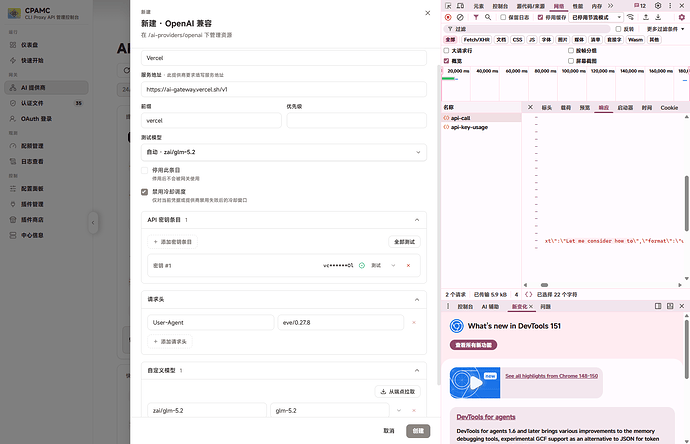The width and height of the screenshot is (690, 444).
Task: Click the 取消 button
Action: pos(389,431)
